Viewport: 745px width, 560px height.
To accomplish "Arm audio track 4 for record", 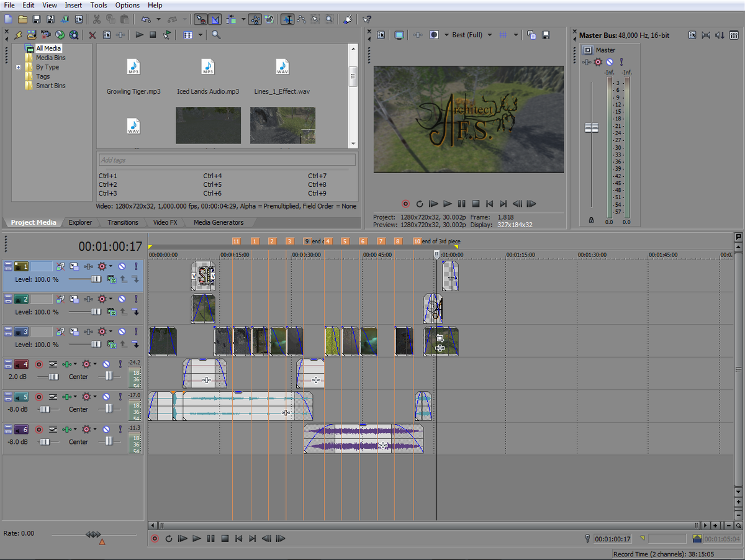I will pos(38,364).
